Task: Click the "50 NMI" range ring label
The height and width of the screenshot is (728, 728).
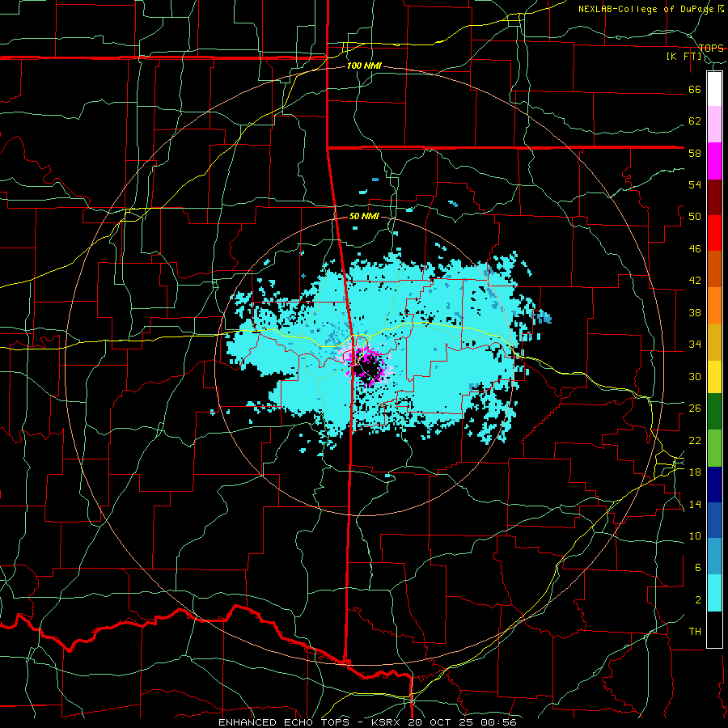Action: (x=364, y=216)
